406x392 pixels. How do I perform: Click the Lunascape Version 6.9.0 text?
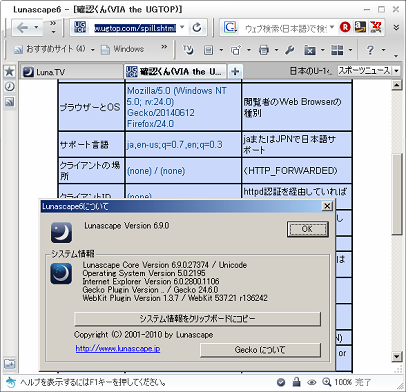pyautogui.click(x=127, y=226)
